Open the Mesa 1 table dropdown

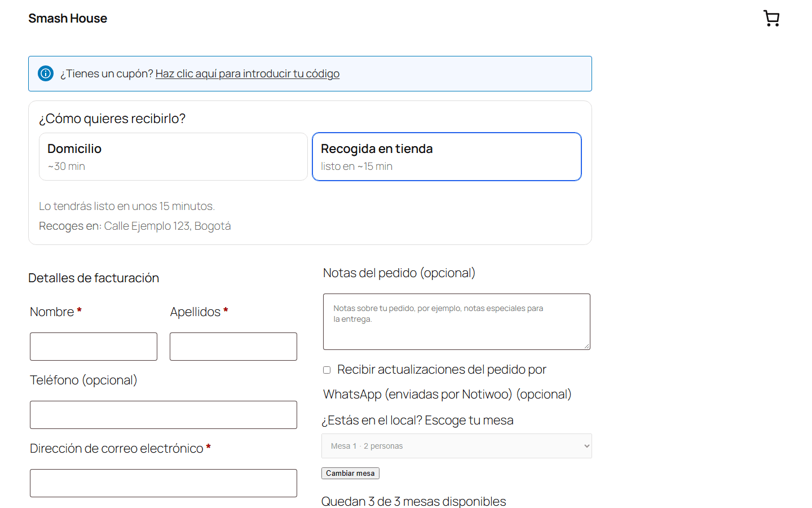tap(457, 446)
